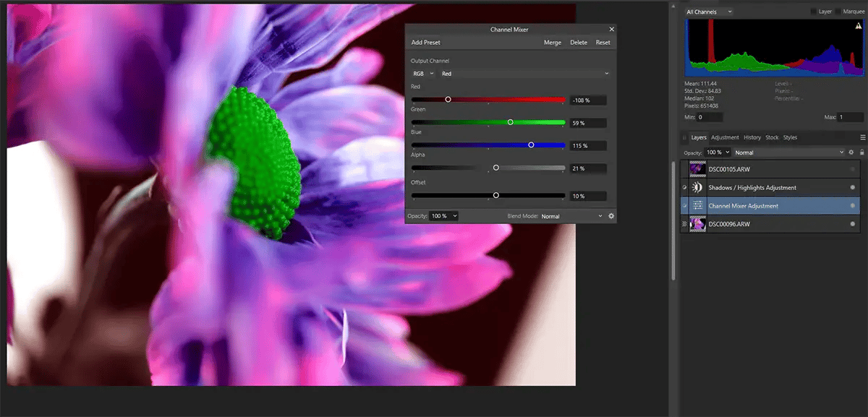Click the Offset slider handle
868x417 pixels.
click(496, 195)
